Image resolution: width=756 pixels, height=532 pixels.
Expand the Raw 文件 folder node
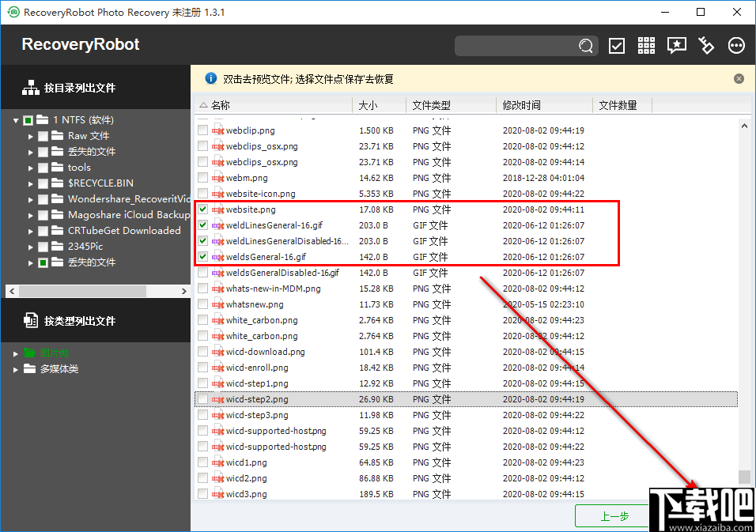30,137
